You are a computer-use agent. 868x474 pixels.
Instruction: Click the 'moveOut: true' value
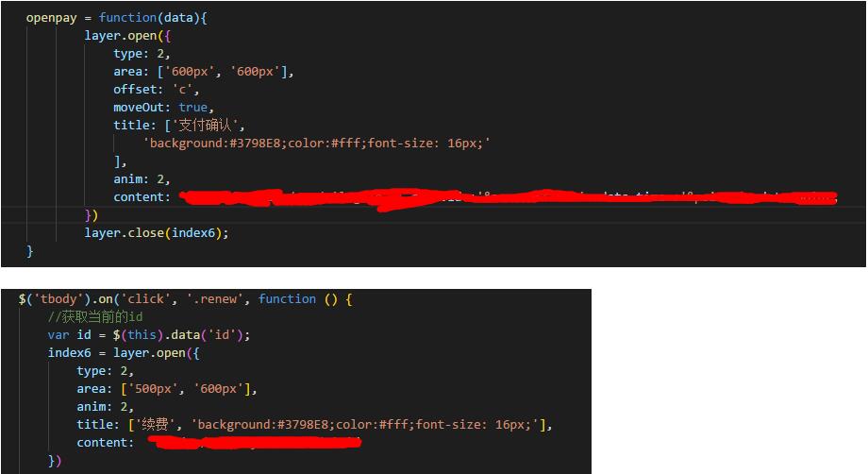(x=193, y=108)
